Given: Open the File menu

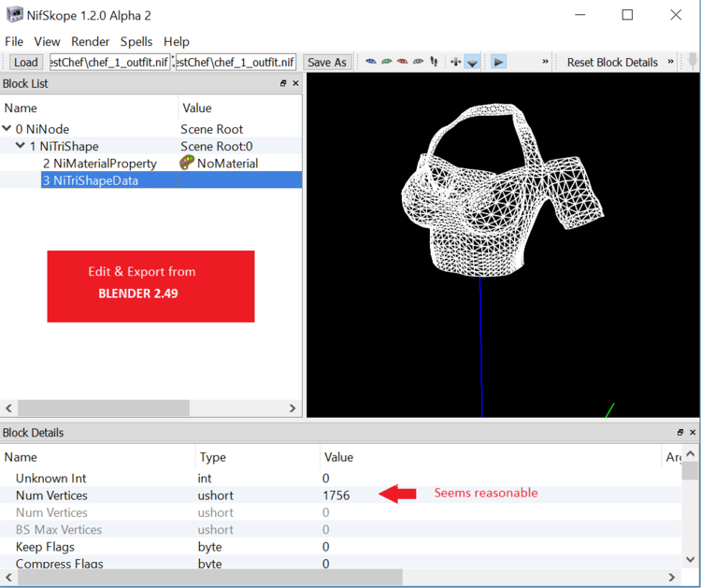Looking at the screenshot, I should click(14, 41).
